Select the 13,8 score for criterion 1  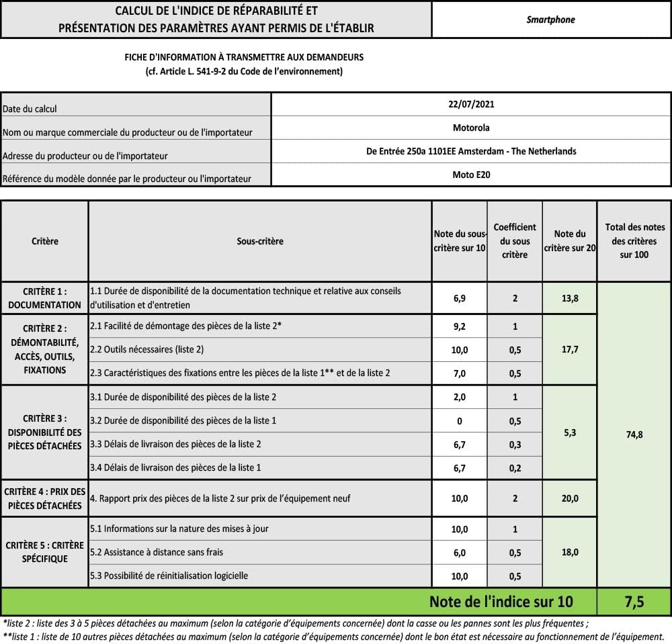(x=569, y=298)
